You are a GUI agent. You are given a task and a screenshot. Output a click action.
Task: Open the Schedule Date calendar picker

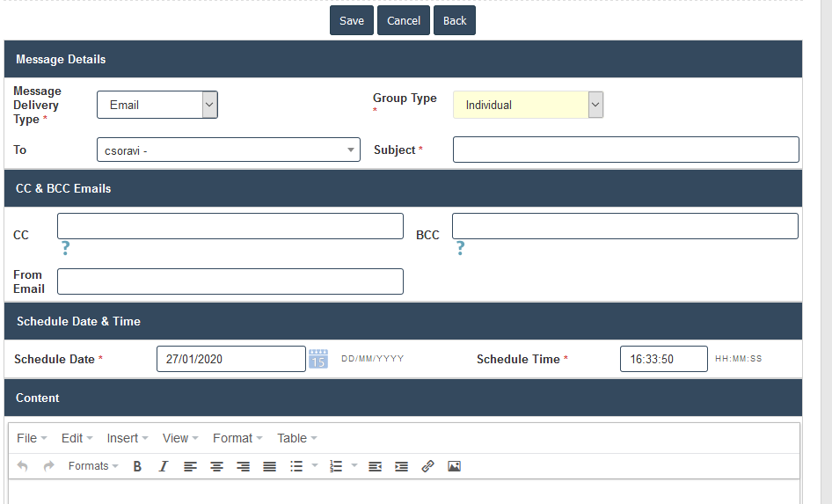tap(318, 359)
